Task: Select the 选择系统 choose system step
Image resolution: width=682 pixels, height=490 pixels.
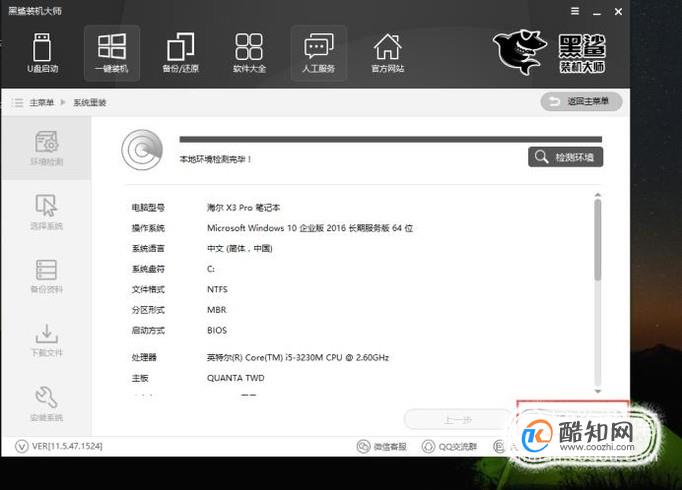Action: (47, 212)
